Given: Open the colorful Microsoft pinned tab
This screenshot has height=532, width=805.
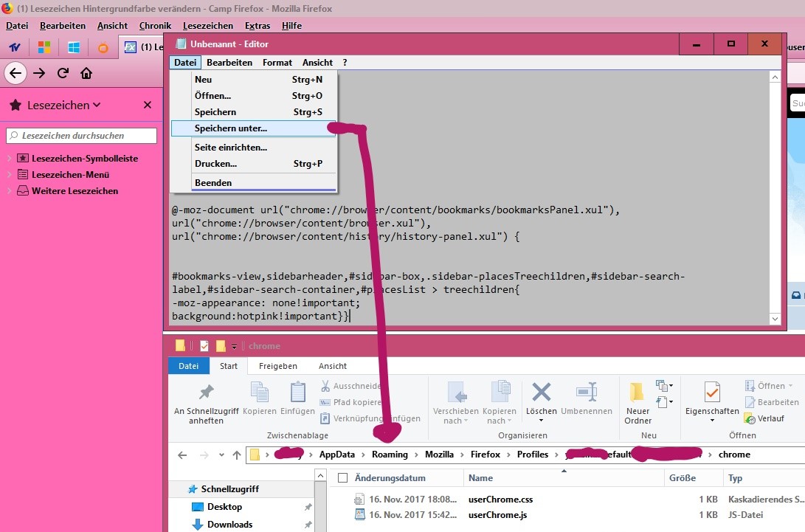Looking at the screenshot, I should click(44, 47).
